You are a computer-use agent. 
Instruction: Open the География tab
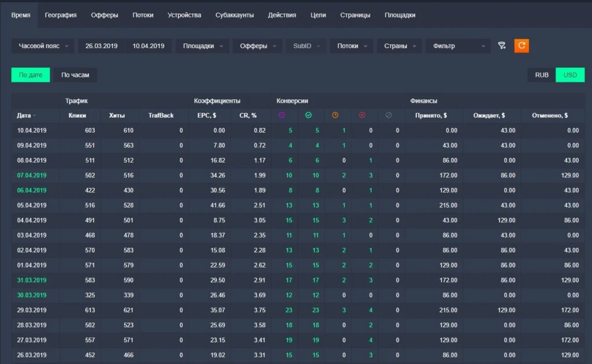tap(60, 15)
